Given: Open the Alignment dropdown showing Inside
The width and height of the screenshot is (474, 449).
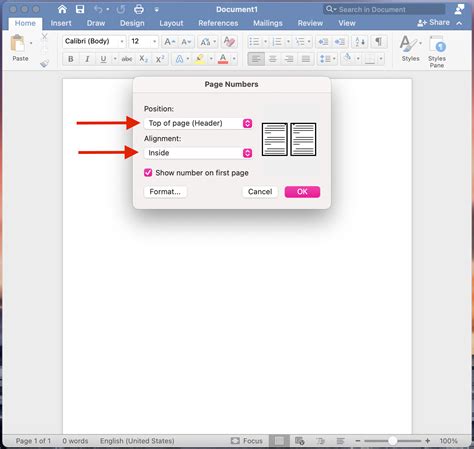Looking at the screenshot, I should [x=198, y=153].
